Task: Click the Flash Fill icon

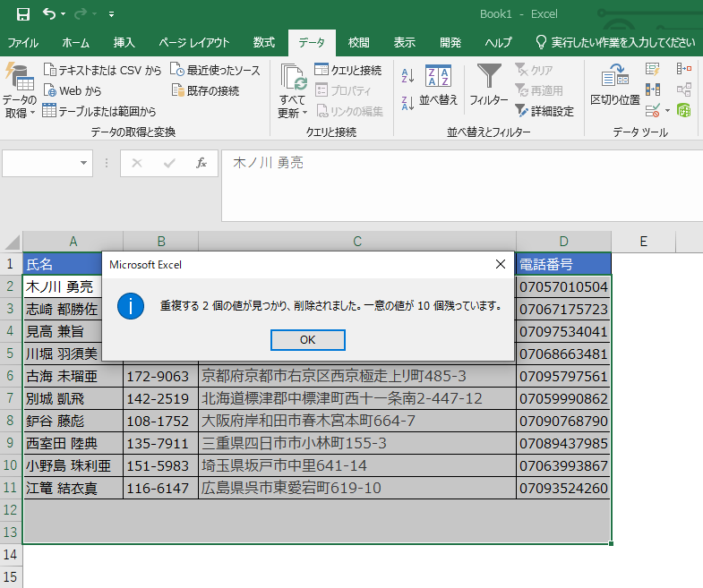Action: pos(652,69)
